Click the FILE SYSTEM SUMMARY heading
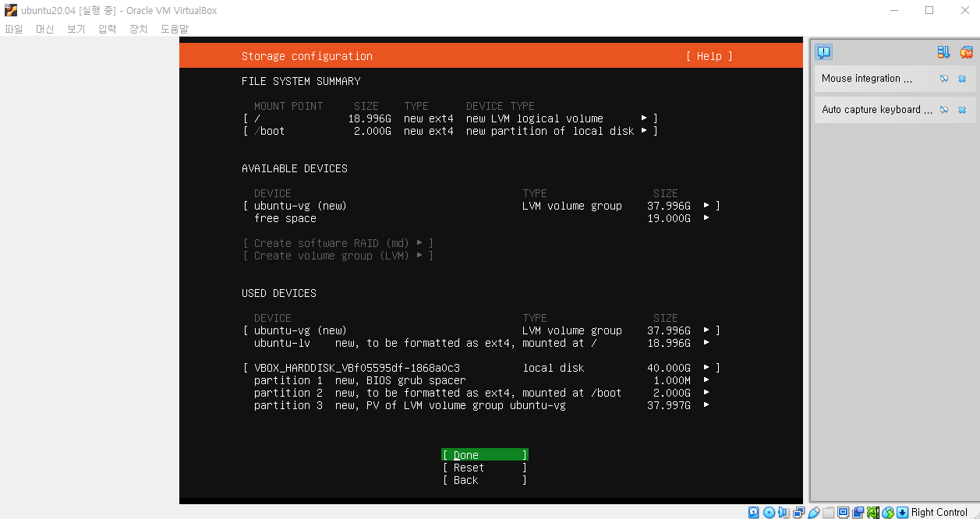Screen dimensions: 980x519 [x=301, y=81]
